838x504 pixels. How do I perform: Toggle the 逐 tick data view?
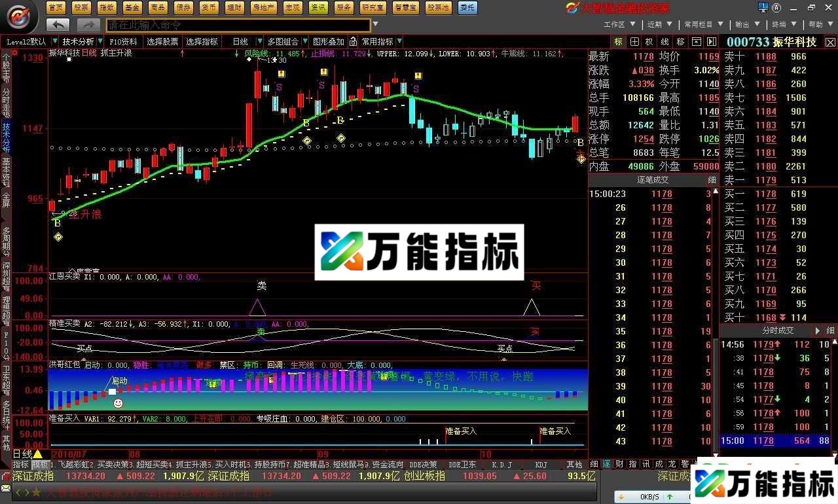tap(607, 463)
